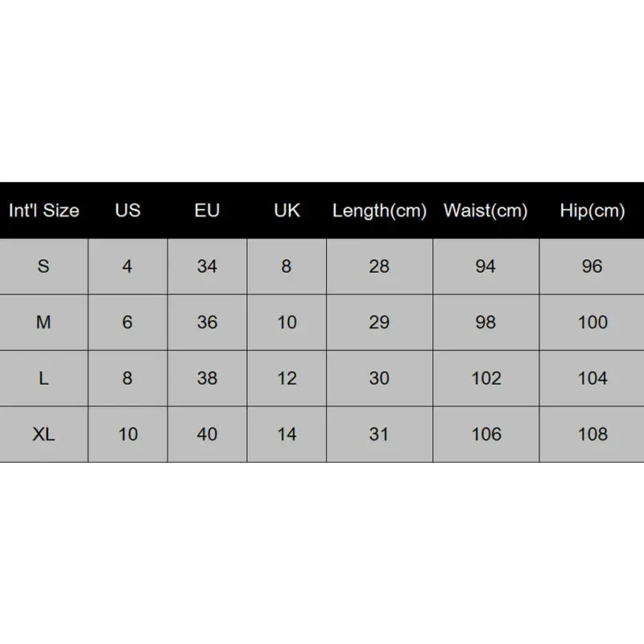
Task: Click the Length(cm) column header
Action: (379, 211)
